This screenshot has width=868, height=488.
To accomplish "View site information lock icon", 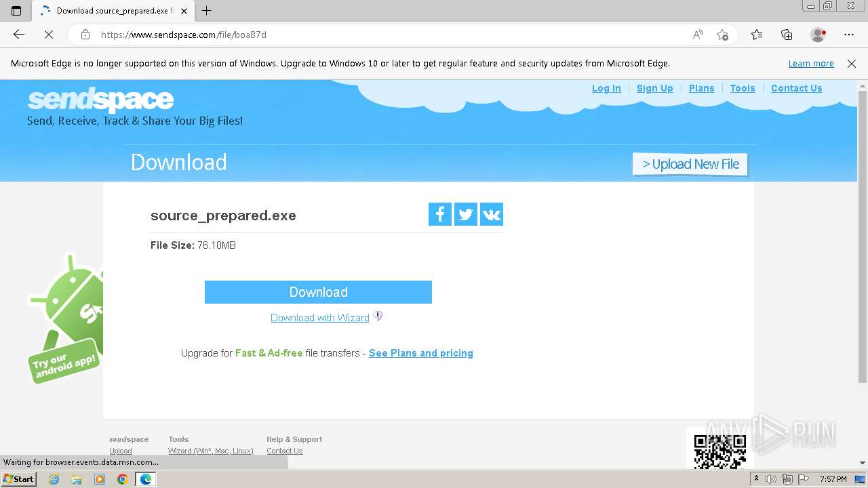I will pyautogui.click(x=85, y=35).
